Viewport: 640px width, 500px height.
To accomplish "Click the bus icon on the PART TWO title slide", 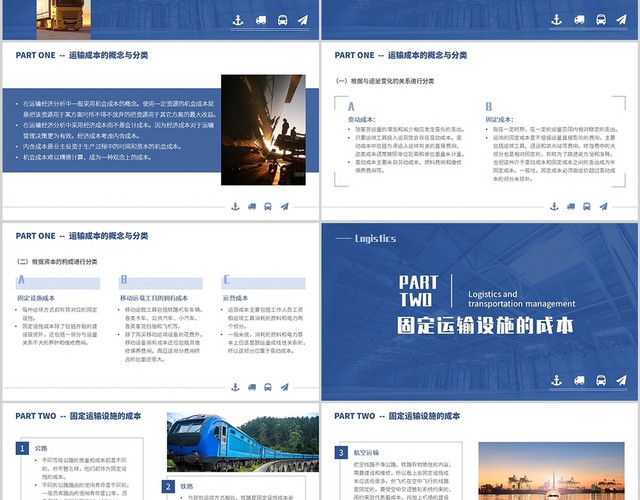I will click(x=601, y=380).
